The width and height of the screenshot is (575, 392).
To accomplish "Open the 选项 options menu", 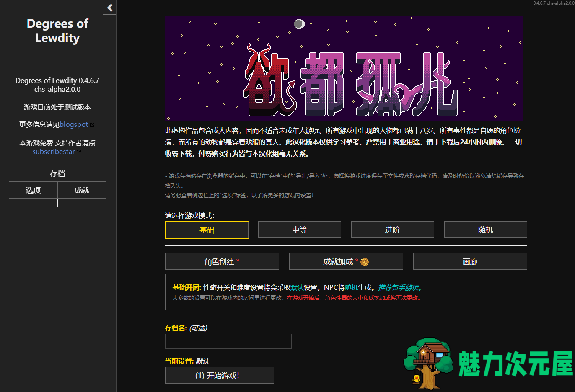I will point(33,190).
